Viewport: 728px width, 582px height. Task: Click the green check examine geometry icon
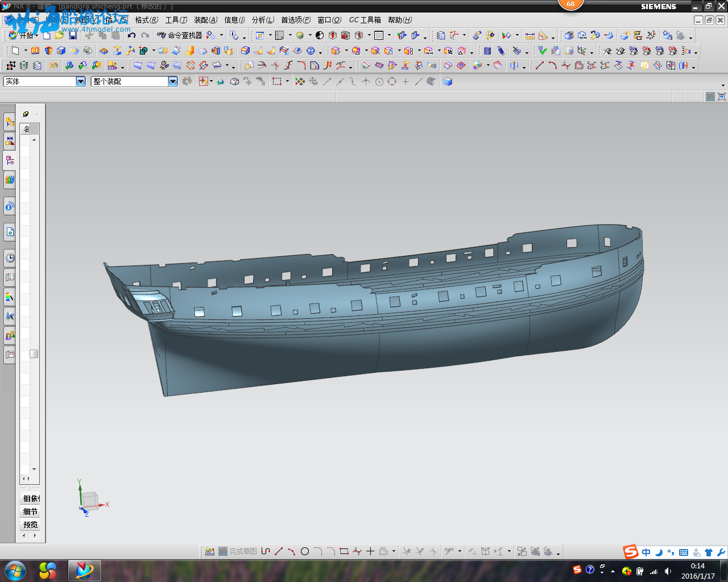543,51
